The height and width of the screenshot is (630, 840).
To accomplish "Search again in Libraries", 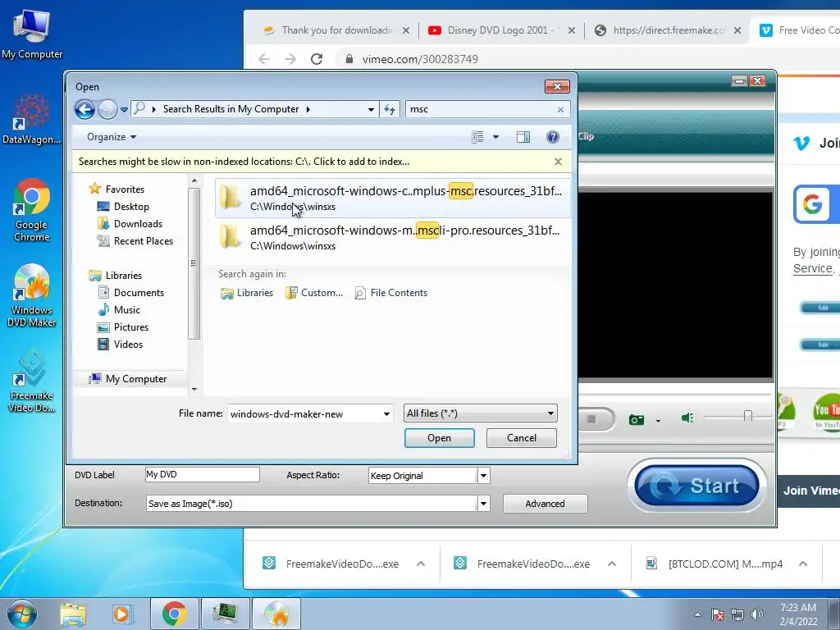I will point(247,293).
